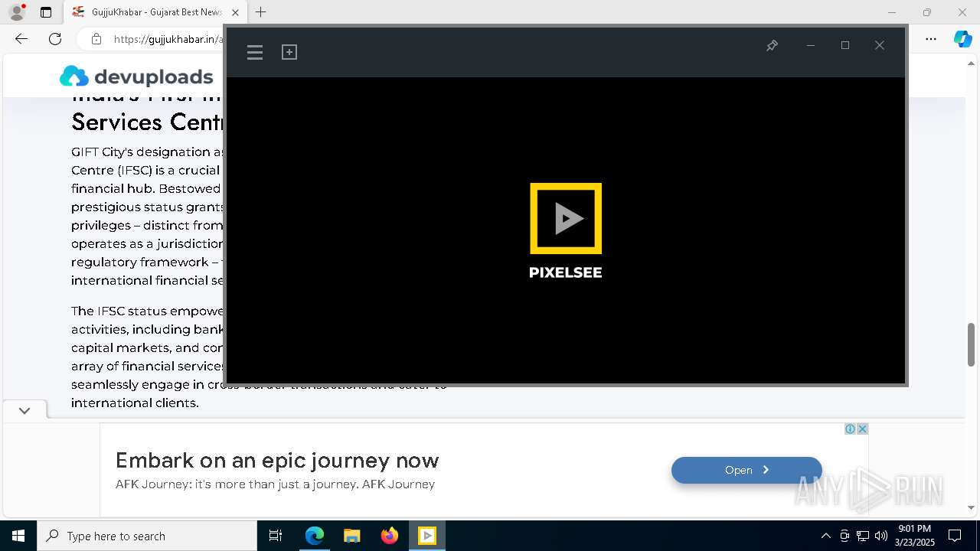The width and height of the screenshot is (980, 551).
Task: Open Edge tab actions menu icon
Action: point(46,12)
